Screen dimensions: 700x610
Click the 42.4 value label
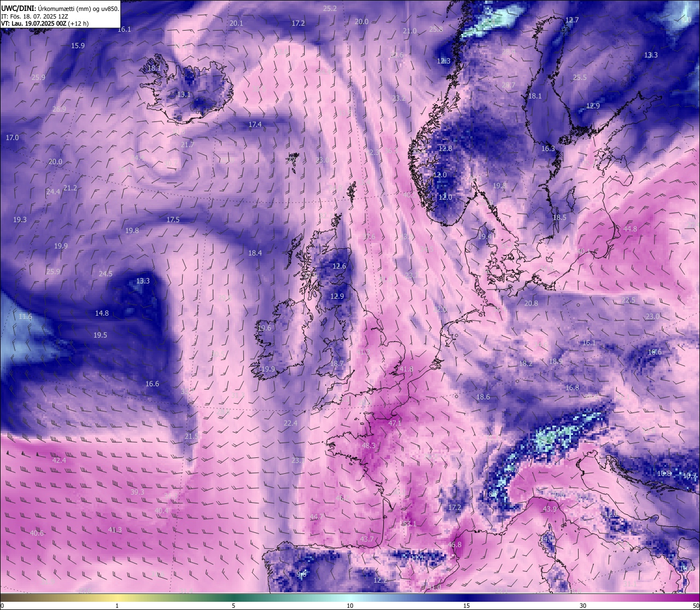59,461
